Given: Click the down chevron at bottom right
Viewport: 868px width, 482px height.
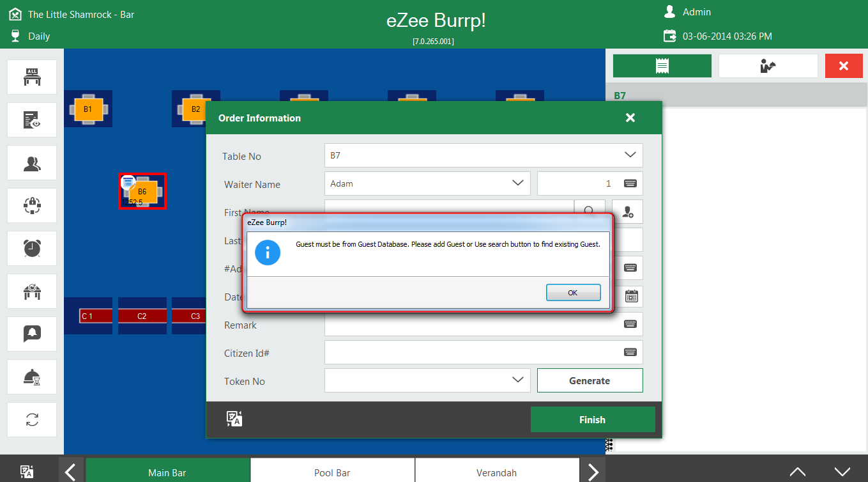Looking at the screenshot, I should pyautogui.click(x=842, y=472).
